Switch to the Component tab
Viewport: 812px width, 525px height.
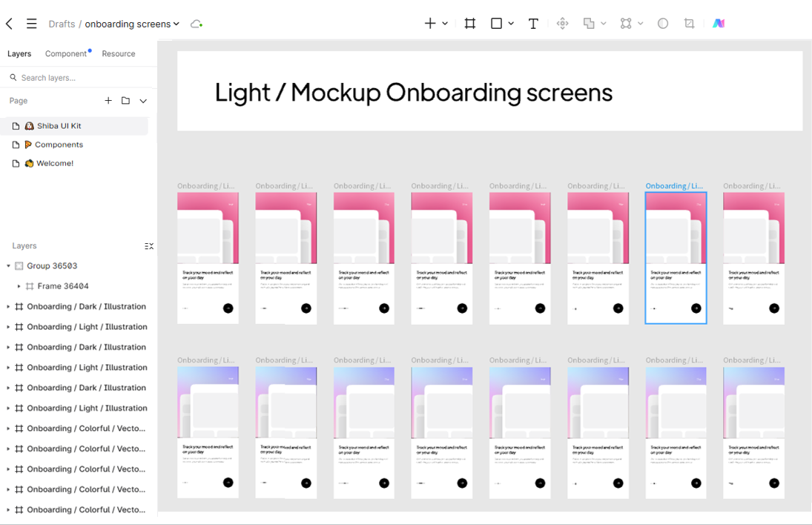click(x=66, y=53)
